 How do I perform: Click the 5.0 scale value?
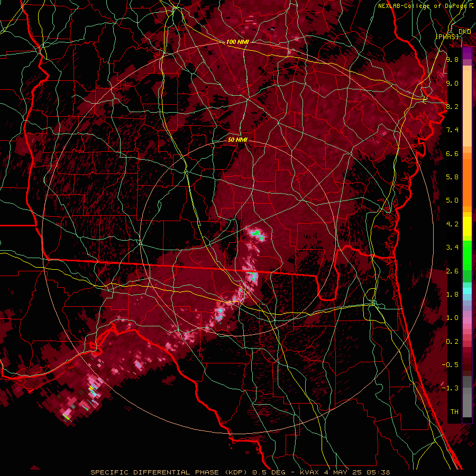point(452,200)
